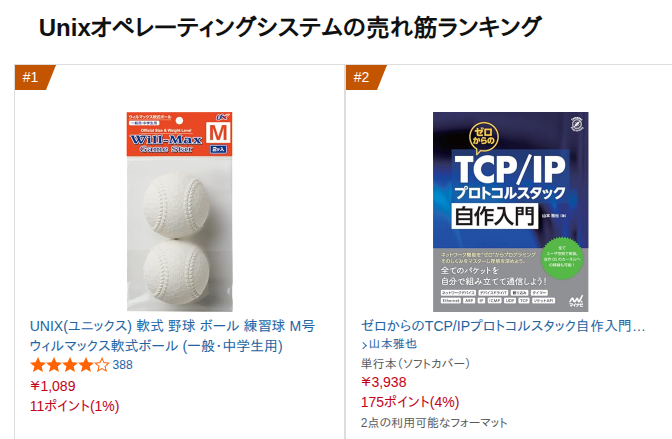Click the first orange star in rating
This screenshot has width=672, height=439.
pyautogui.click(x=38, y=365)
